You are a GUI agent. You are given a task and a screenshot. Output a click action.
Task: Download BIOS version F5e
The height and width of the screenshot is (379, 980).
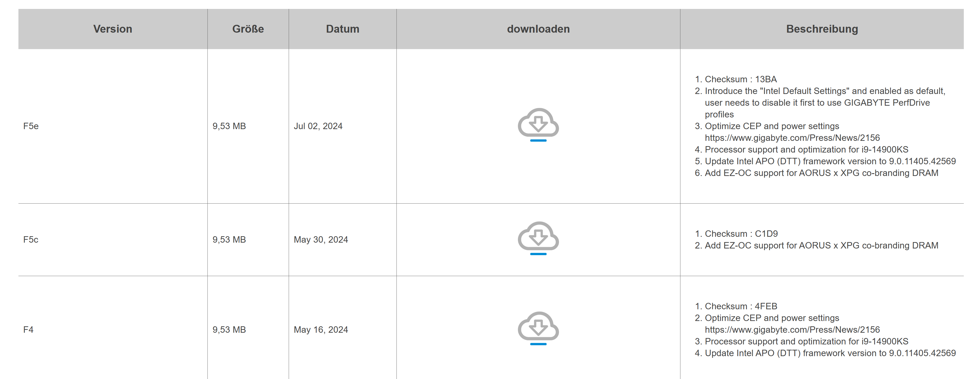click(x=538, y=124)
